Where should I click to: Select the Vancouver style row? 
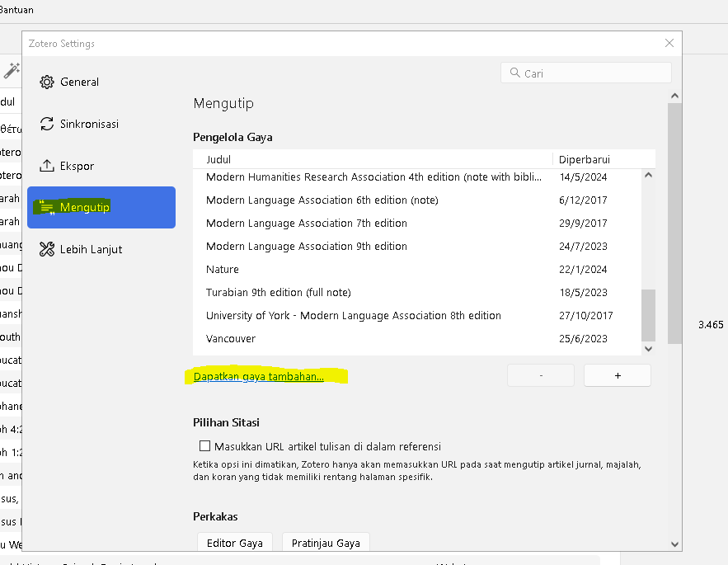coord(417,339)
